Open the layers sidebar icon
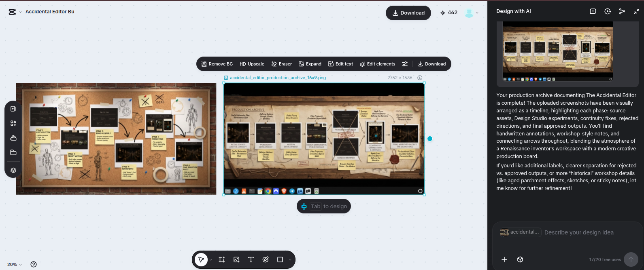Viewport: 644px width, 270px height. [x=13, y=170]
